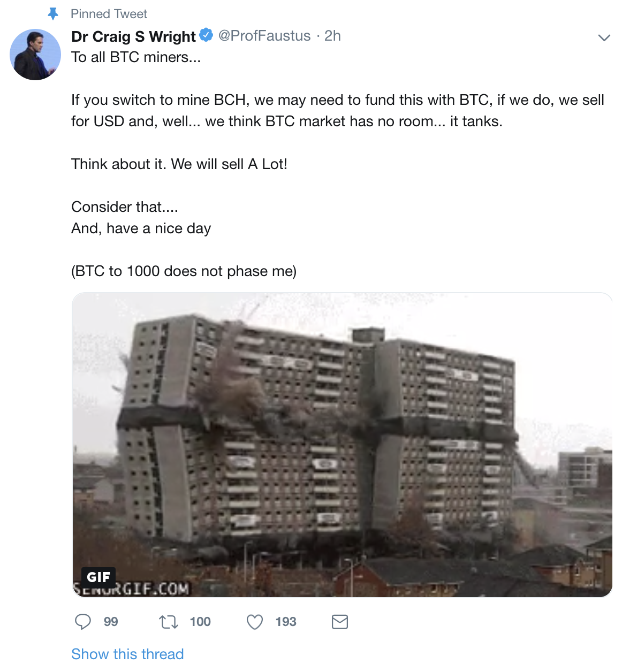Retweet using the retweet arrows icon
Image resolution: width=622 pixels, height=672 pixels.
[x=169, y=622]
